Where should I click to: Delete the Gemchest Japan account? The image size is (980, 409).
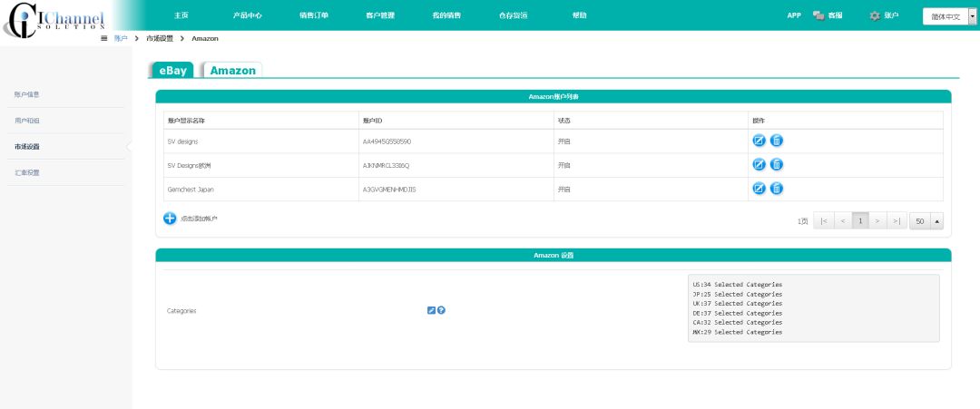pos(776,189)
